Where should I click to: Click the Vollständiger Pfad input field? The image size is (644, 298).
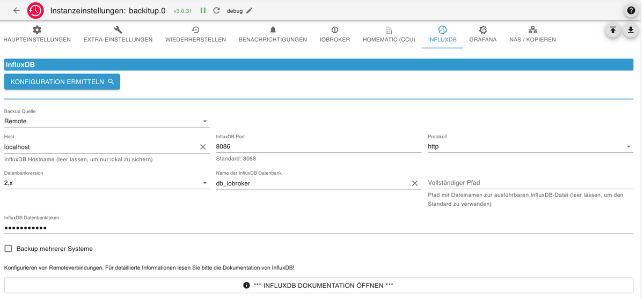click(530, 183)
